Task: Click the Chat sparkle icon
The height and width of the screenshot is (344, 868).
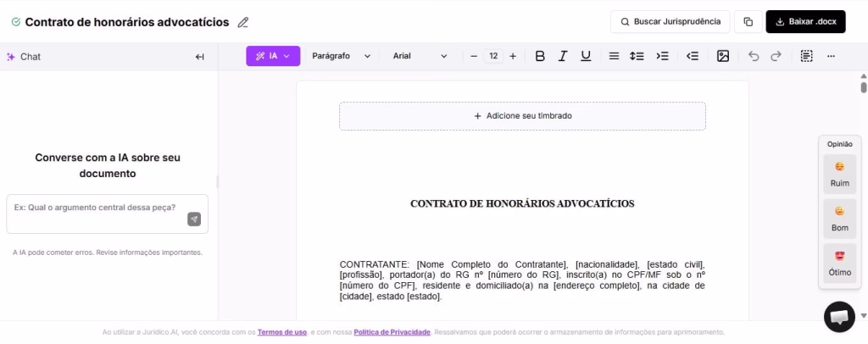Action: pyautogui.click(x=10, y=57)
